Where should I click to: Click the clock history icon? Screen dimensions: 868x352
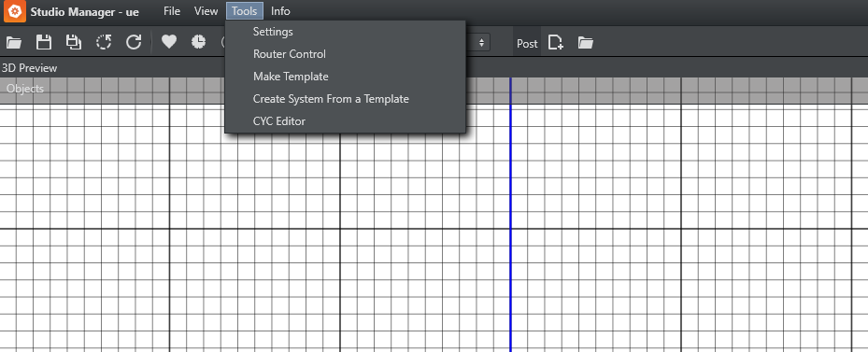coord(199,42)
